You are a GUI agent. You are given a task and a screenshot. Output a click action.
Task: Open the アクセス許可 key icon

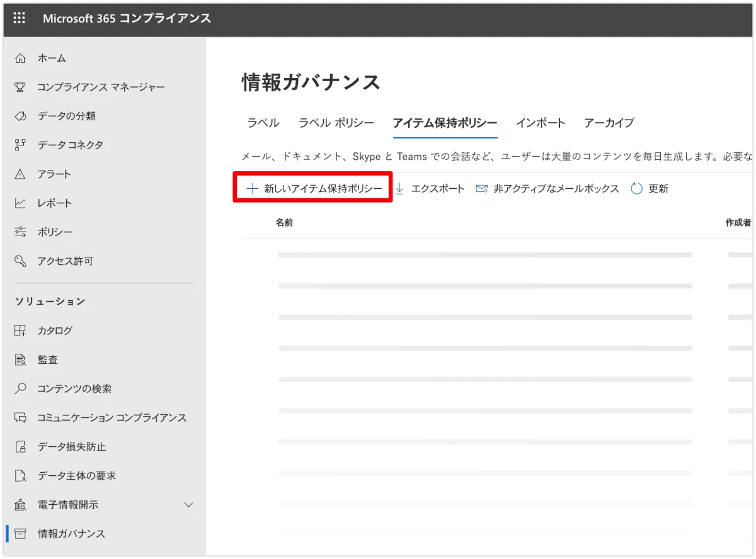[x=20, y=261]
